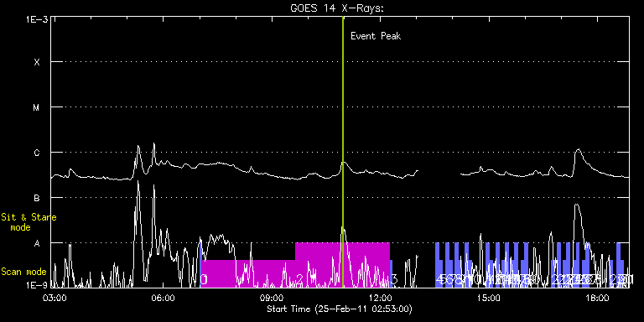Click the Start Time axis caption
The width and height of the screenshot is (644, 322).
tap(340, 309)
